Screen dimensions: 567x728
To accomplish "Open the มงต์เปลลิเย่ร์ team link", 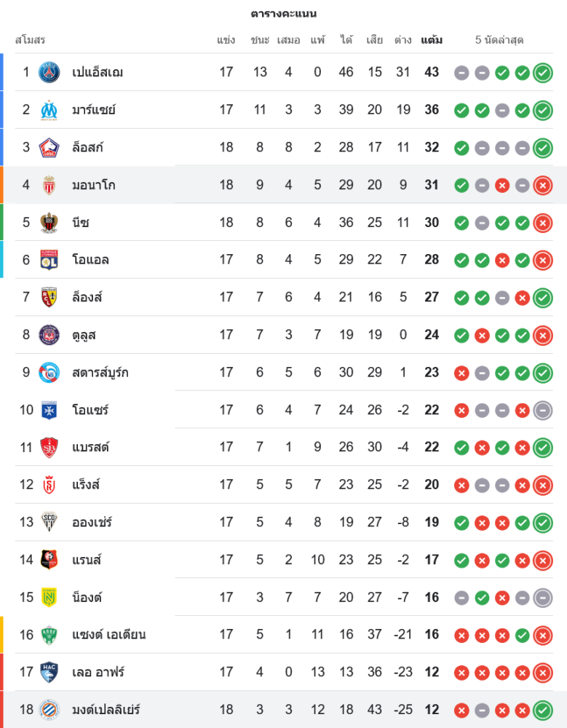I will [x=106, y=710].
